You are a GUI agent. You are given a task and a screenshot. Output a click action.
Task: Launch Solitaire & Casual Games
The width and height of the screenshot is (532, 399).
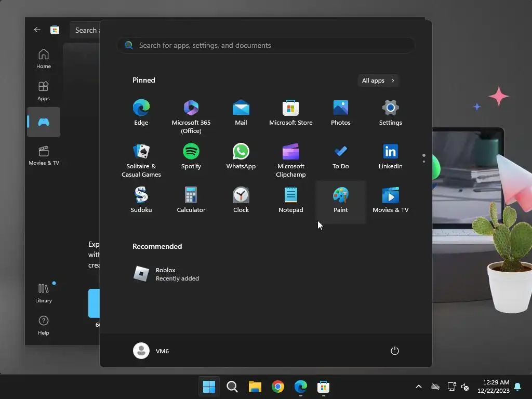click(x=141, y=161)
